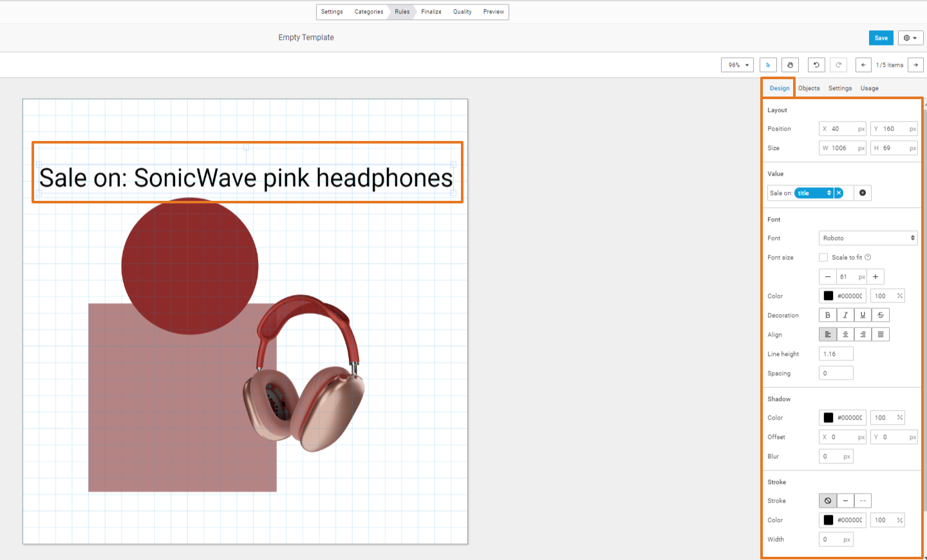Select the no stroke option
This screenshot has width=927, height=560.
(828, 501)
